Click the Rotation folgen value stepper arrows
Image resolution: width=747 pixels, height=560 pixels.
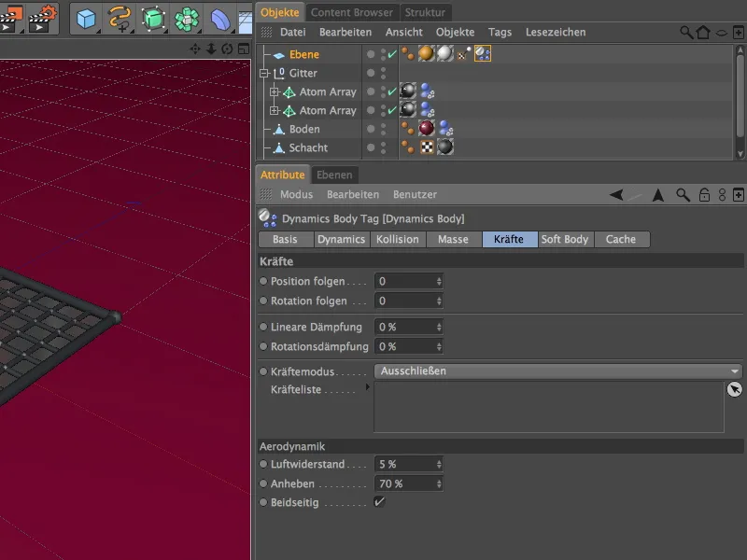[439, 301]
